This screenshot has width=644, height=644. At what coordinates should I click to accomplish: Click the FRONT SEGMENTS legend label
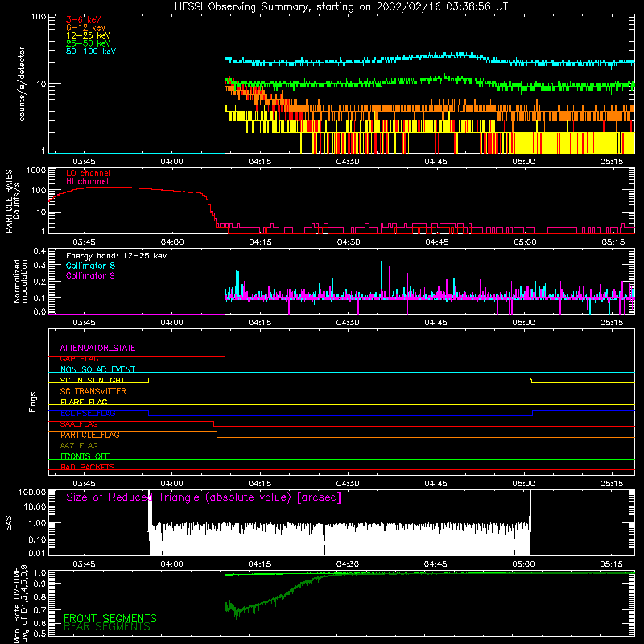point(110,618)
